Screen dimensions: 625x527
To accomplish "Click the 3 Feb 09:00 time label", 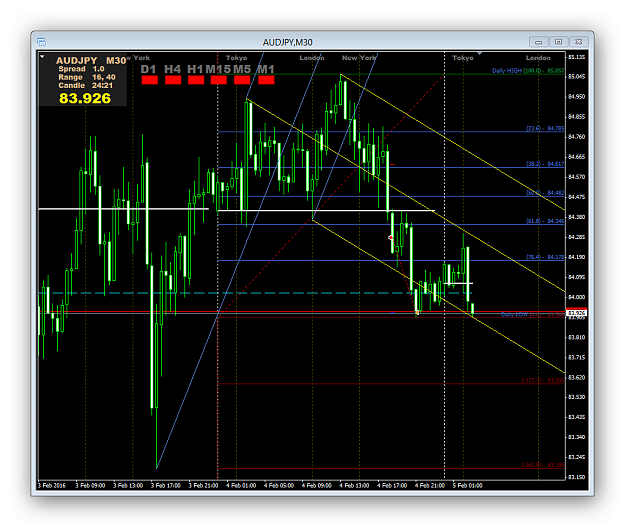I will pos(90,486).
